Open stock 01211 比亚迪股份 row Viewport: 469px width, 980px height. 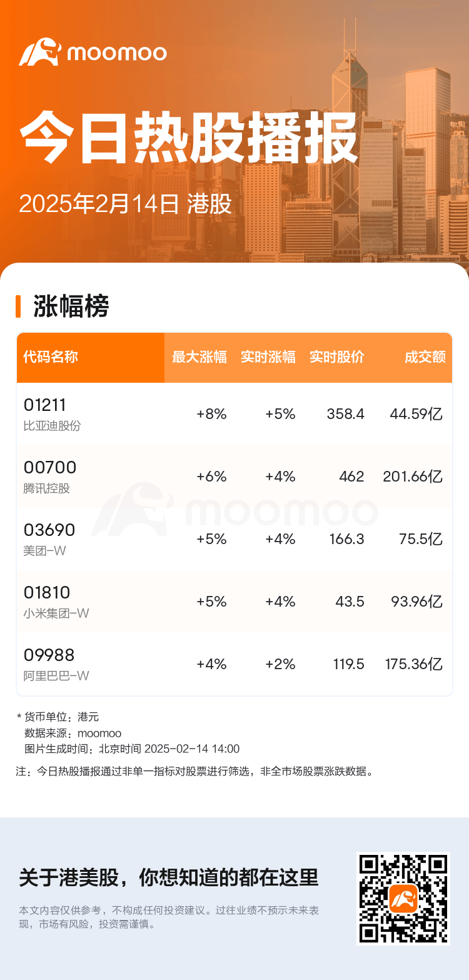[x=234, y=414]
